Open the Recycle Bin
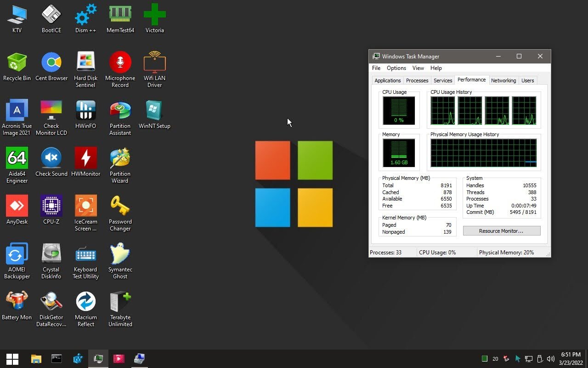This screenshot has height=368, width=588. tap(17, 67)
